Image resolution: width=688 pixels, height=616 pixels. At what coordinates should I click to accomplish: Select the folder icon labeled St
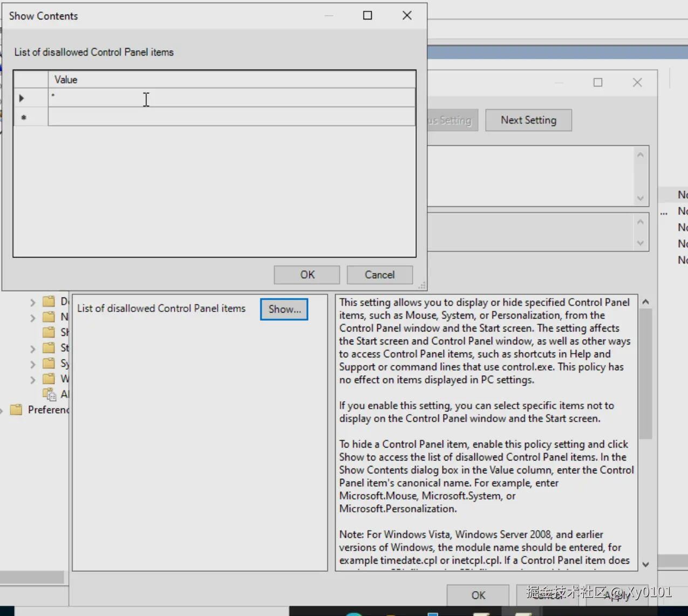[49, 348]
